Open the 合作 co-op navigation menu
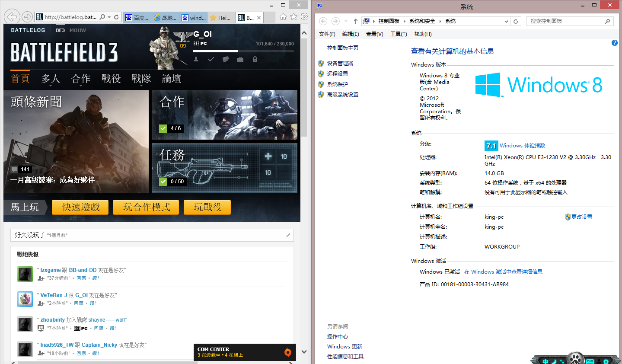 point(81,79)
